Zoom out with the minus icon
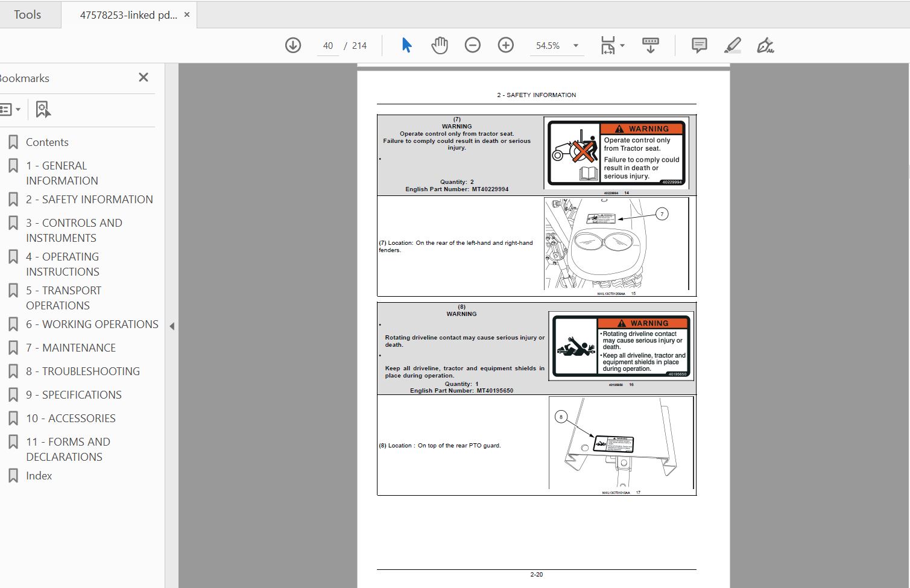 [473, 45]
